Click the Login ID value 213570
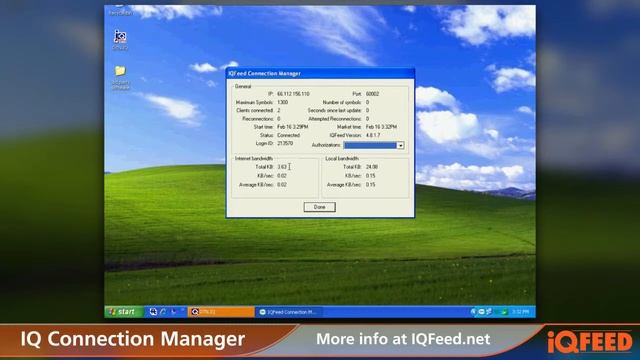Viewport: 640px width, 360px height. pos(285,144)
